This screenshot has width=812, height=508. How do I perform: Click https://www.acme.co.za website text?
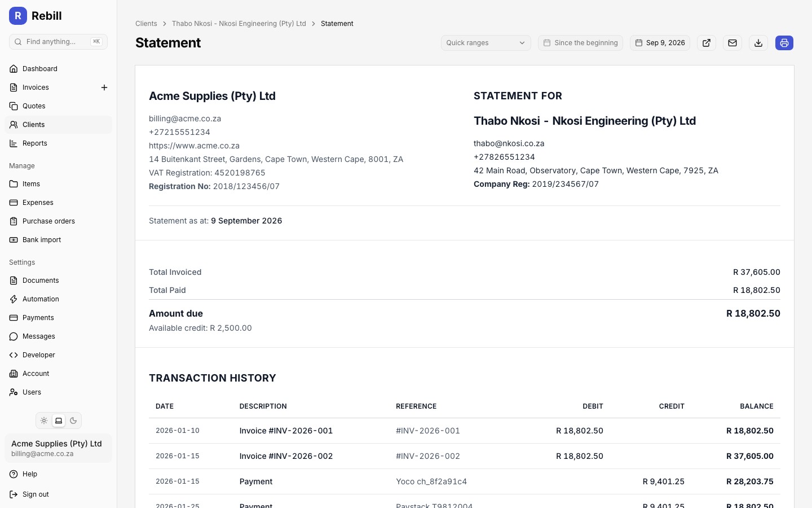click(x=194, y=146)
